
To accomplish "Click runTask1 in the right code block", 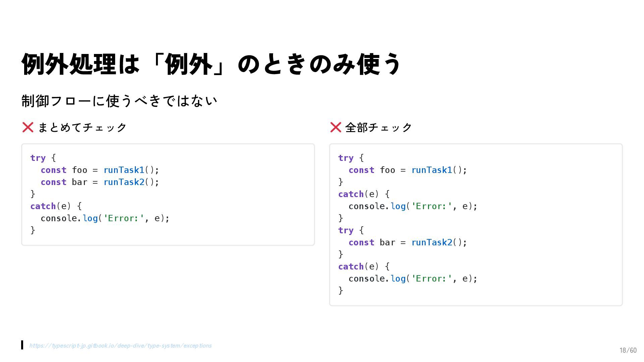I will (432, 170).
